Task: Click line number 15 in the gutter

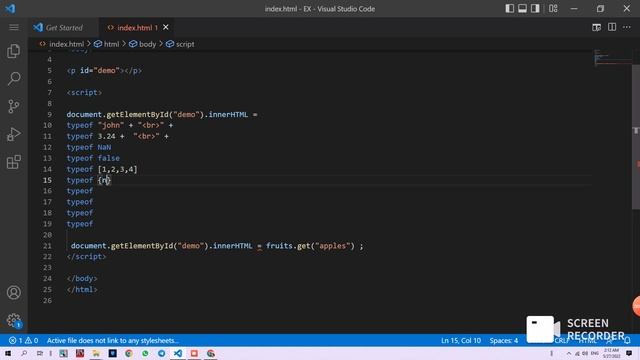Action: click(47, 180)
